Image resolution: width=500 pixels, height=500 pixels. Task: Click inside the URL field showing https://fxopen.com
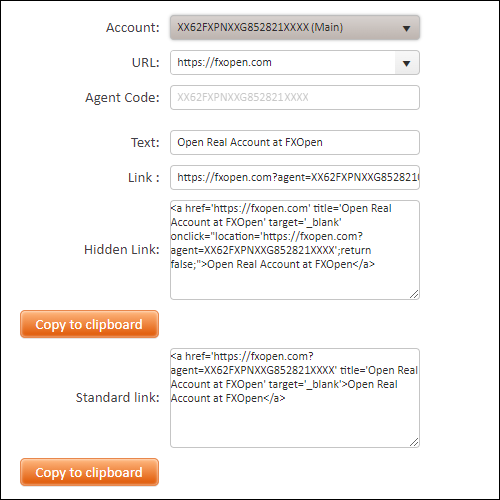coord(283,63)
